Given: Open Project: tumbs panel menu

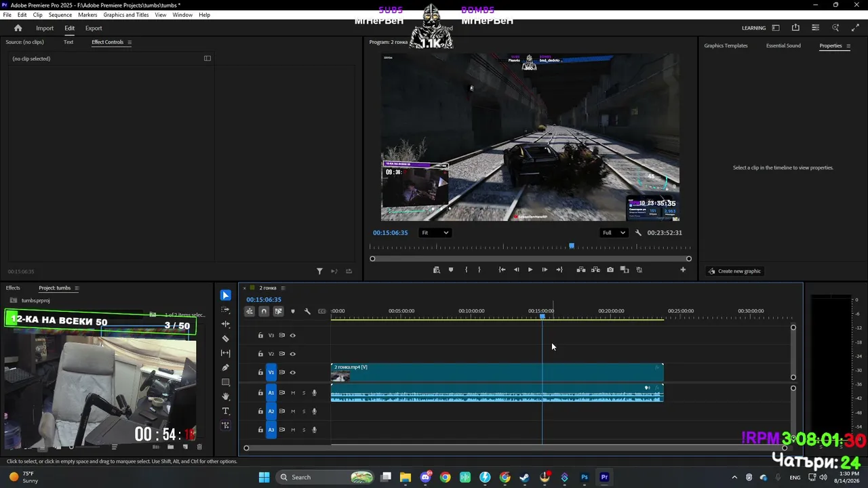Looking at the screenshot, I should [x=77, y=288].
